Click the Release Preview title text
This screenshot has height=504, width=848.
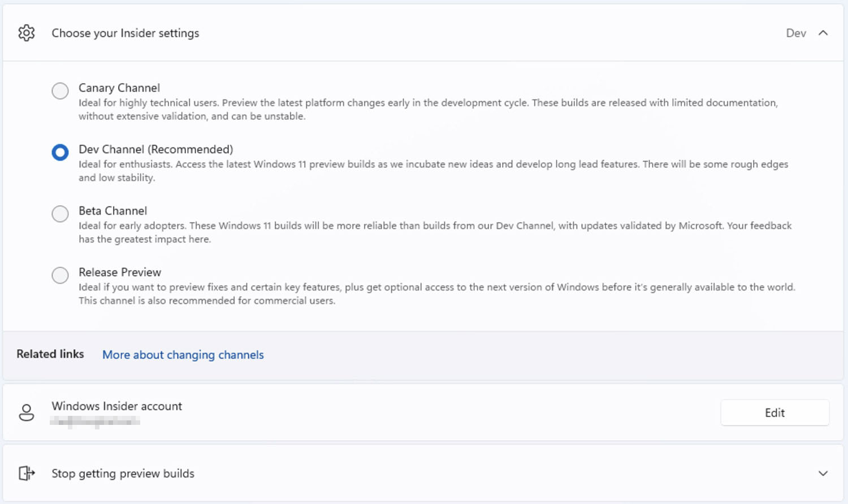pyautogui.click(x=120, y=272)
